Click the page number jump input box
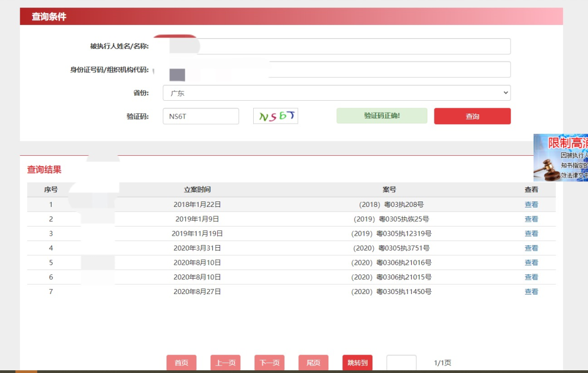Viewport: 588px width, 373px height. click(401, 362)
